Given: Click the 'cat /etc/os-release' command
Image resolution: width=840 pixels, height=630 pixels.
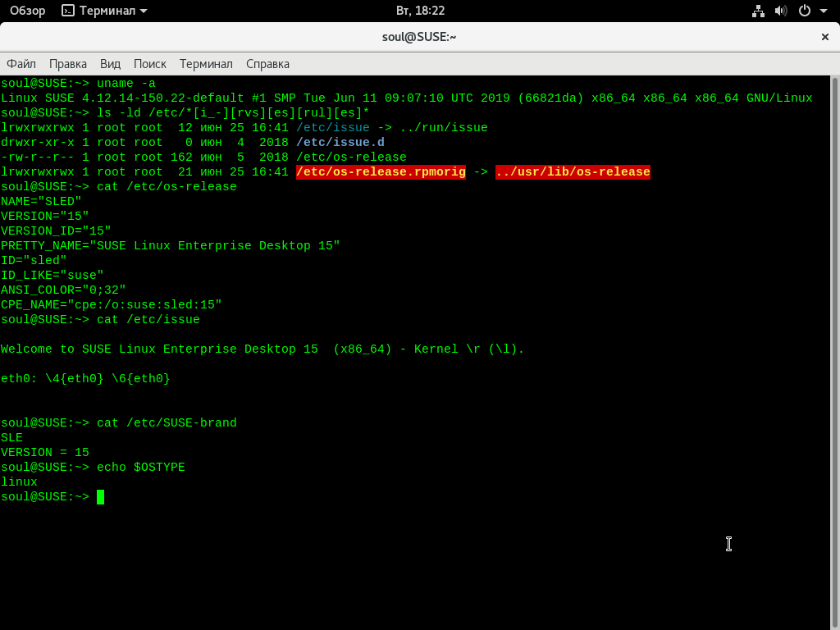Looking at the screenshot, I should click(167, 186).
